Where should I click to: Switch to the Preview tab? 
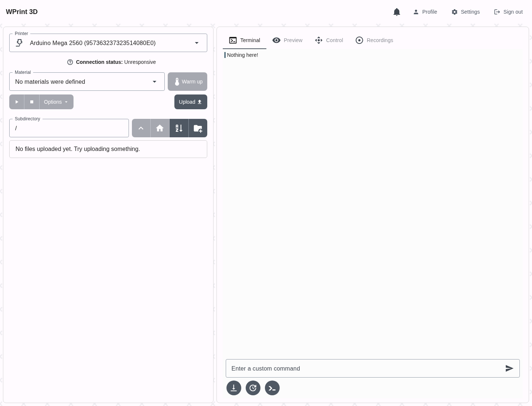click(287, 40)
